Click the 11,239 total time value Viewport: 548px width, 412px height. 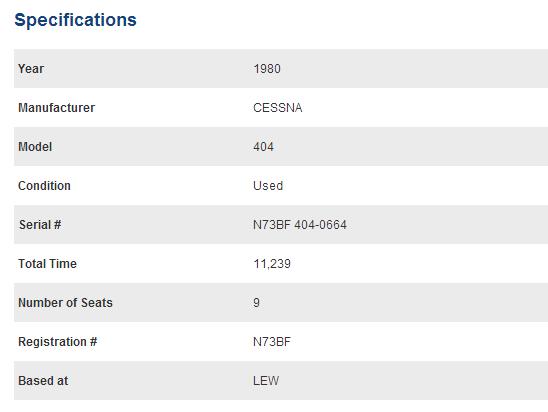(x=272, y=263)
